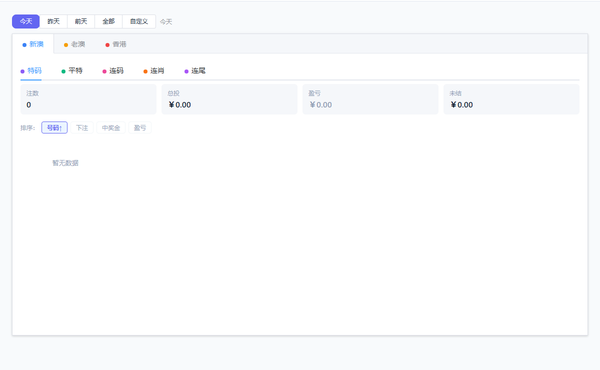Select the 昨天 date filter button
This screenshot has height=370, width=600.
coord(54,21)
